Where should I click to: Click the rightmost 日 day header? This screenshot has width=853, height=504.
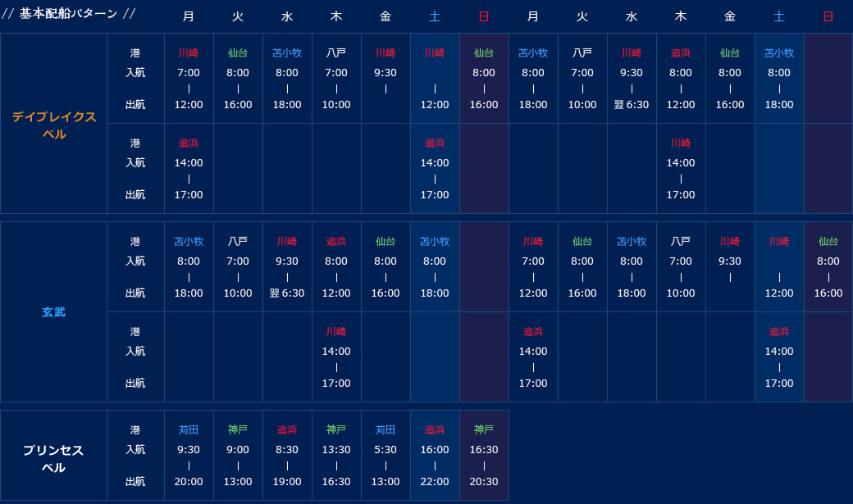pos(828,16)
